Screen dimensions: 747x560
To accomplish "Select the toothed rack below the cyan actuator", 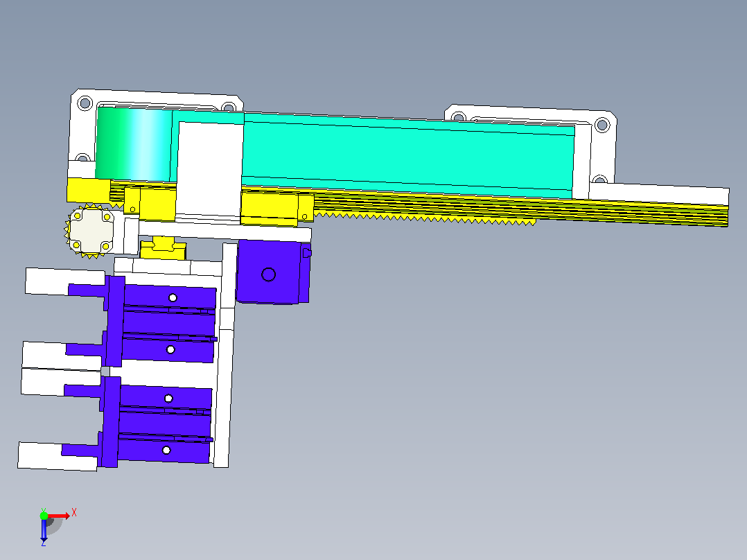I will 424,219.
